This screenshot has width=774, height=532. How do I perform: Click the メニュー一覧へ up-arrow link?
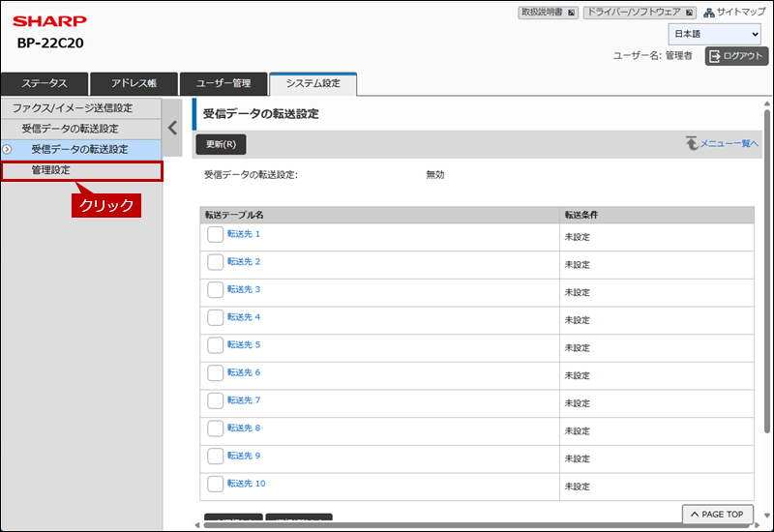click(x=722, y=143)
